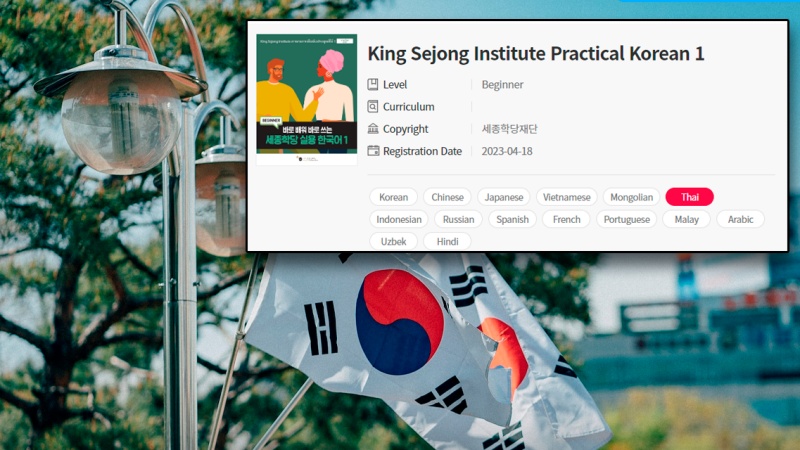The width and height of the screenshot is (800, 450).
Task: Choose the Malay language tag
Action: pyautogui.click(x=686, y=219)
